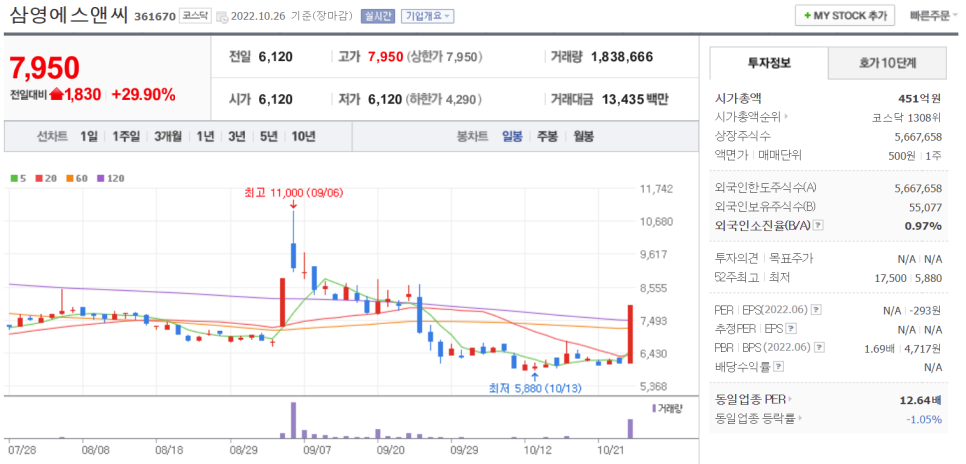Click the calendar icon beside the date

(222, 17)
